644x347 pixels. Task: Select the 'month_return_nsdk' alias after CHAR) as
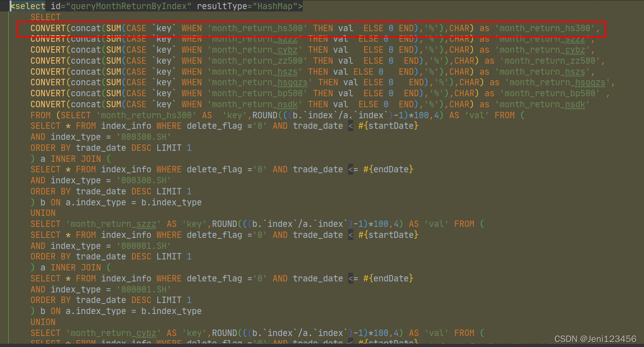click(542, 105)
